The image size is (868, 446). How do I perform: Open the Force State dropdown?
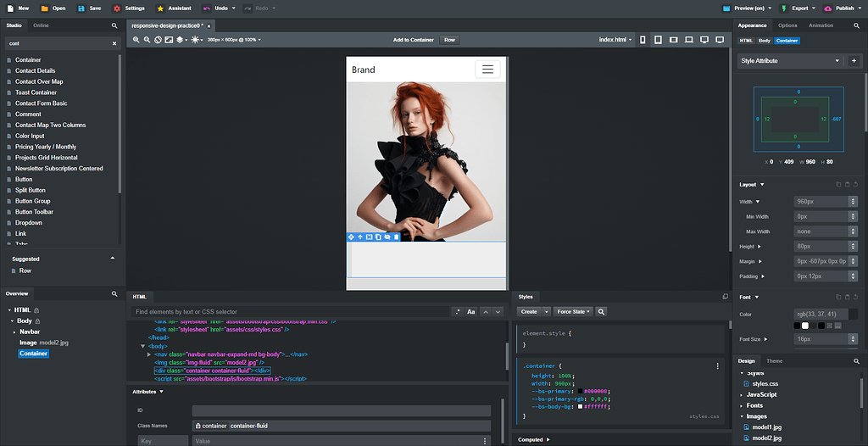tap(573, 312)
